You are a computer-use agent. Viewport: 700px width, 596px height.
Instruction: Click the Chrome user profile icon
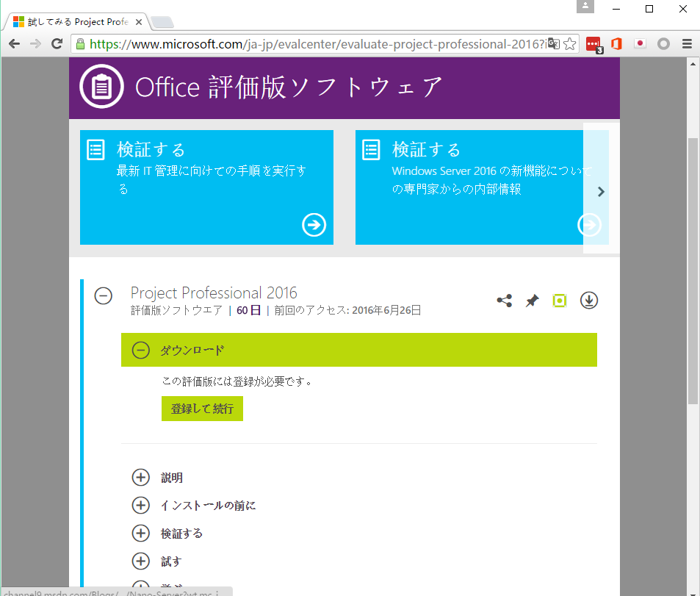585,7
